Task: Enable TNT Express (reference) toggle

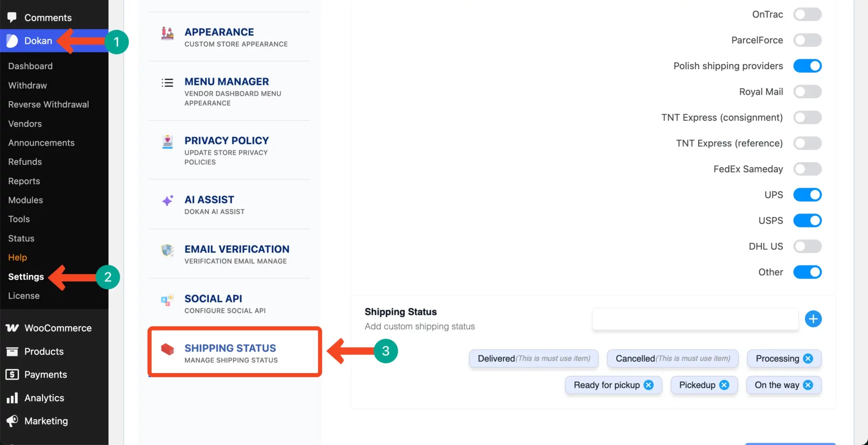Action: [x=807, y=143]
